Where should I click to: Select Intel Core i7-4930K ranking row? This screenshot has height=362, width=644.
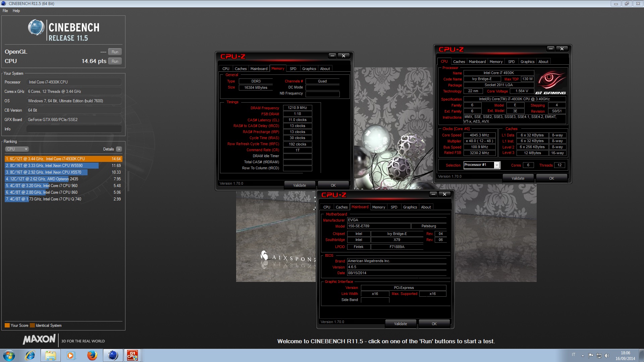(x=63, y=159)
